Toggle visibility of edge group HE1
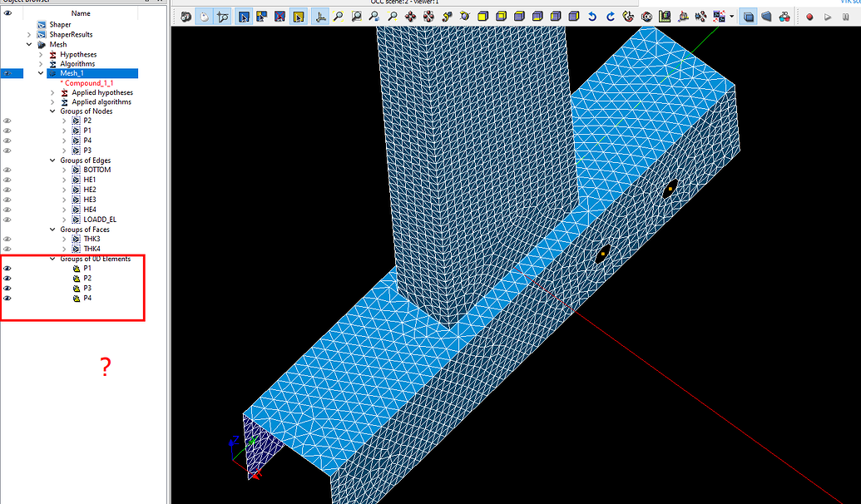 point(7,180)
